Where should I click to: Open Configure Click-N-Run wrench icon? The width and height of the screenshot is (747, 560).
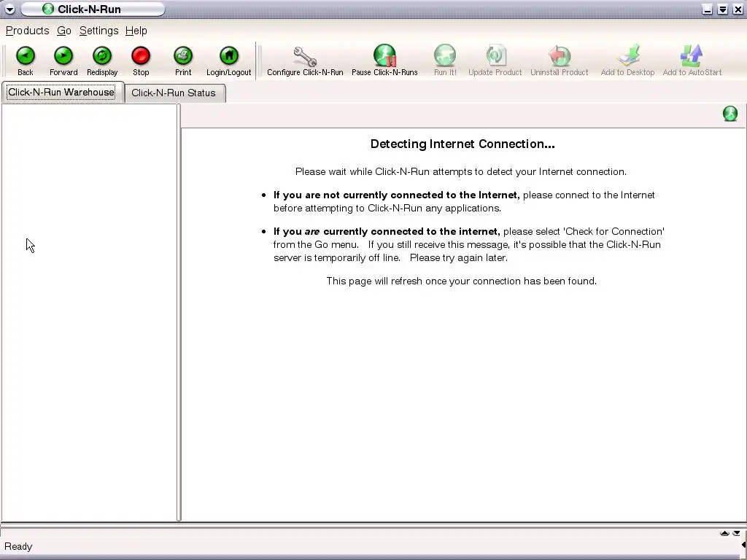(305, 56)
